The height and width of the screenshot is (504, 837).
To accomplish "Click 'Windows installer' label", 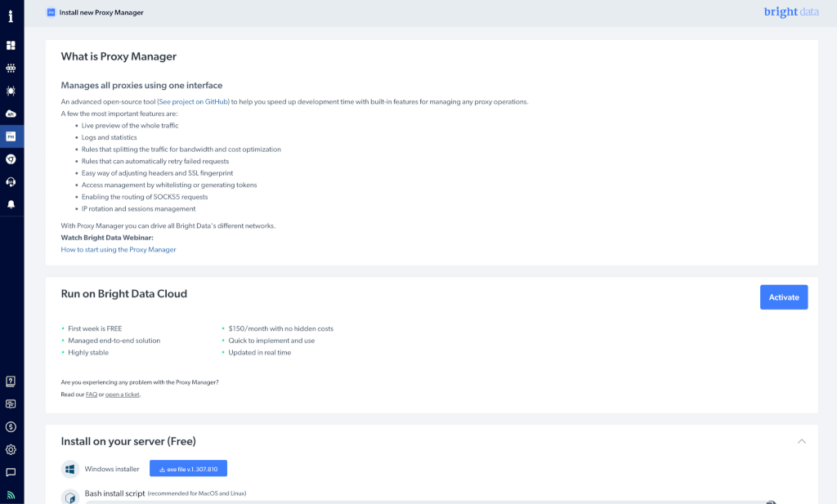I will click(111, 470).
